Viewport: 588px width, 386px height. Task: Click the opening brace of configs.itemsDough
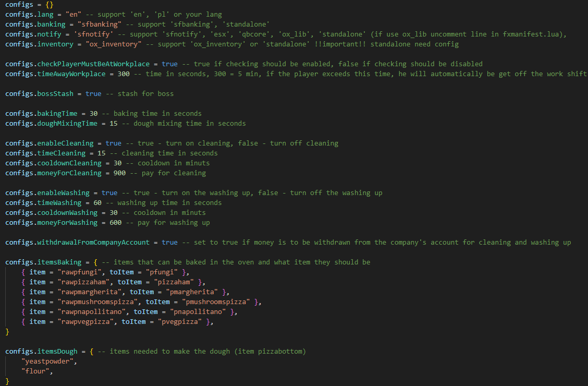(x=91, y=351)
